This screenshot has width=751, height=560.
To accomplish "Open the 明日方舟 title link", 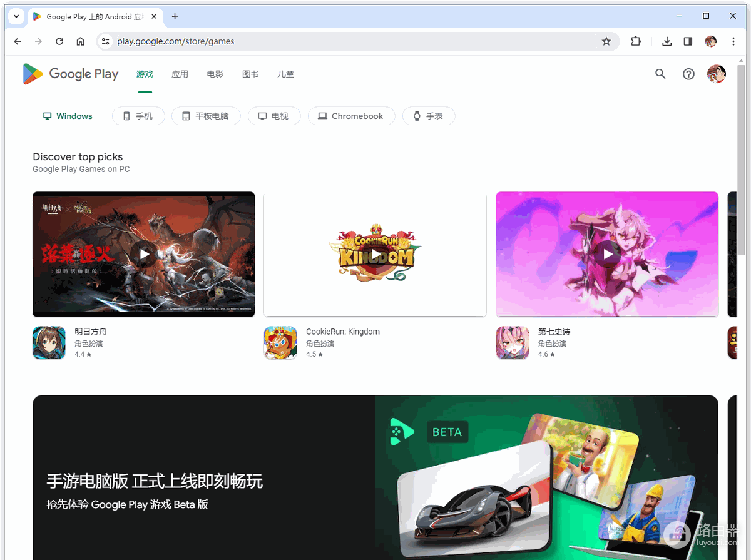I will [91, 332].
